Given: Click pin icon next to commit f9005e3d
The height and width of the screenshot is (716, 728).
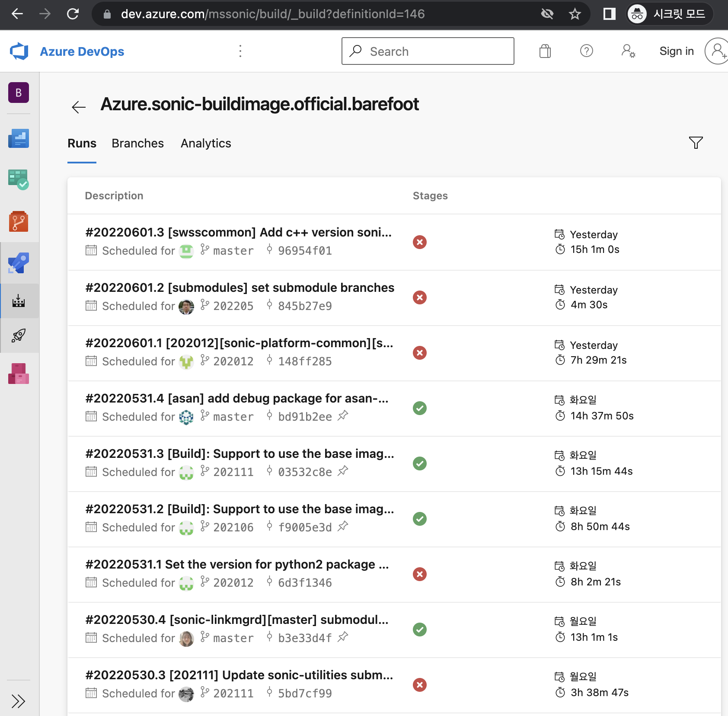Looking at the screenshot, I should [x=343, y=526].
